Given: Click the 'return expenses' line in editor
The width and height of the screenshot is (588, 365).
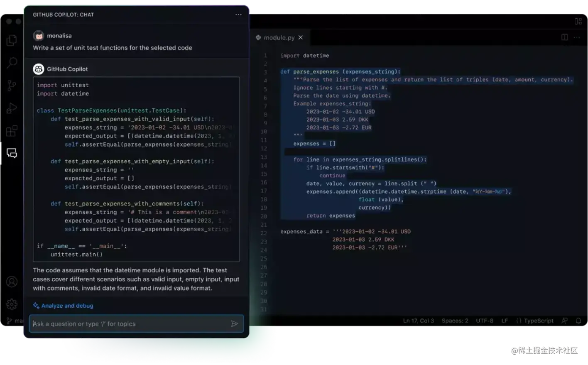Looking at the screenshot, I should click(331, 216).
